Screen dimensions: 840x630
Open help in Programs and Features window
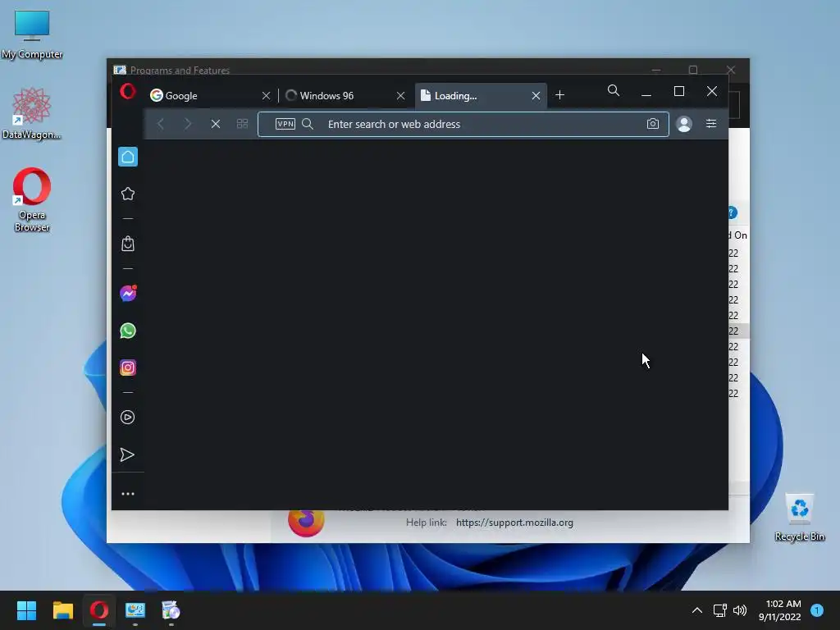(733, 212)
